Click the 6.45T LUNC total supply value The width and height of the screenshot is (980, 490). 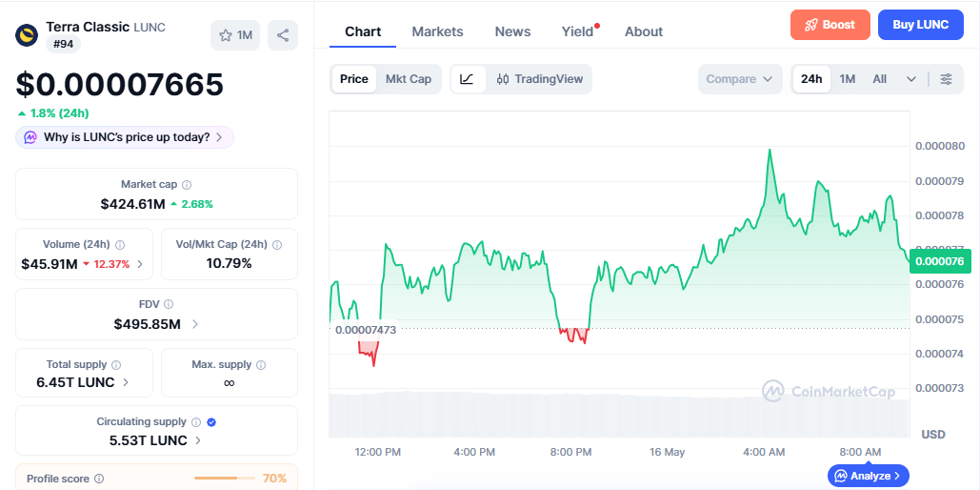click(x=75, y=382)
